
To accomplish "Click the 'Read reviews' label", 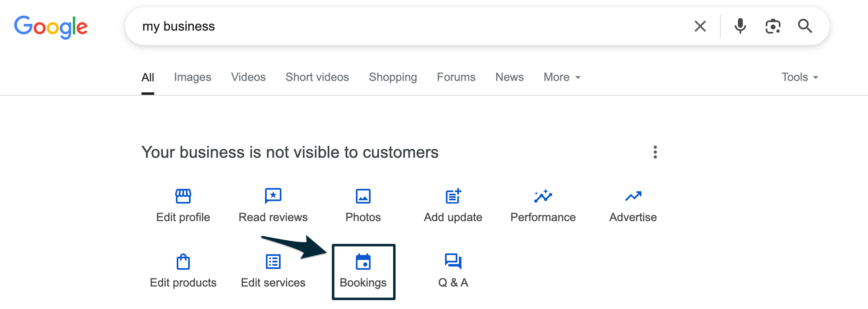I will click(273, 217).
